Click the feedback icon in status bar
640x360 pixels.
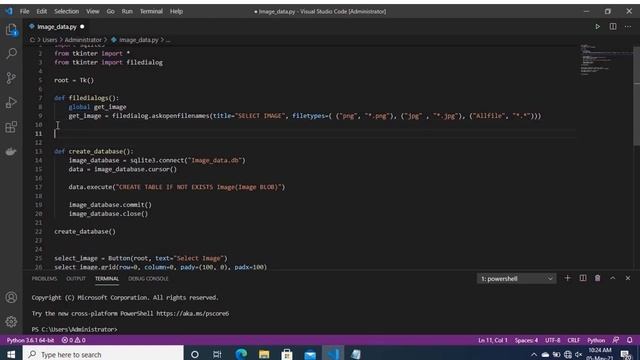616,340
